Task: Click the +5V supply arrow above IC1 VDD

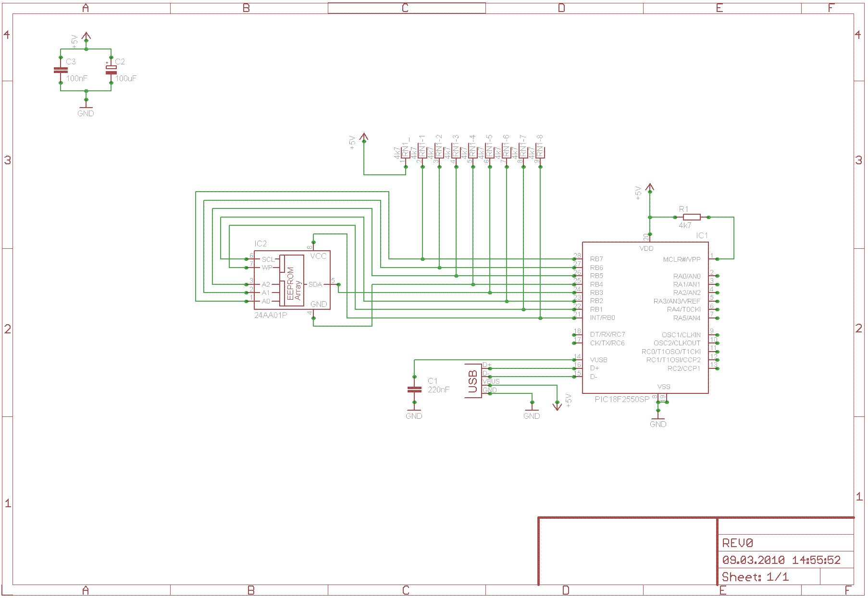Action: [x=650, y=187]
